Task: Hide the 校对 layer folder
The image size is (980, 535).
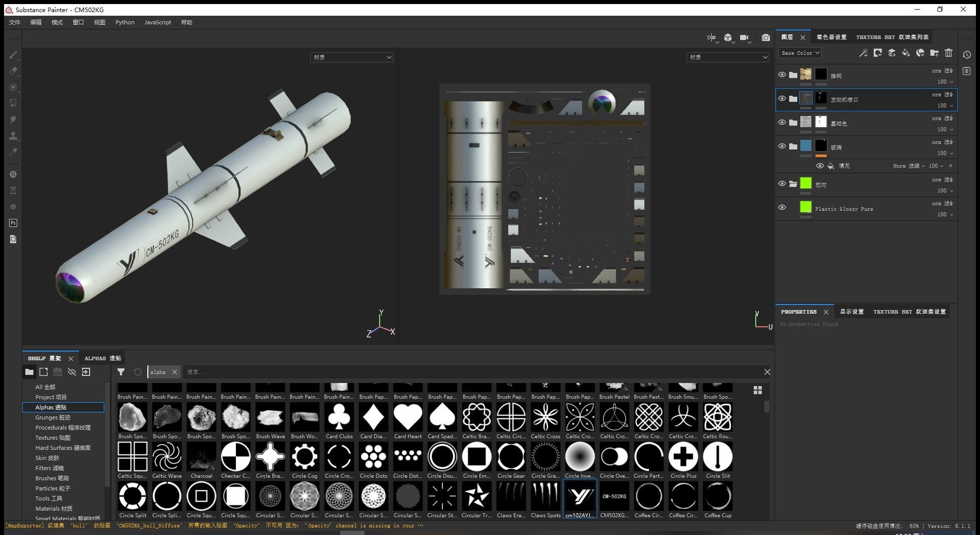Action: point(782,184)
